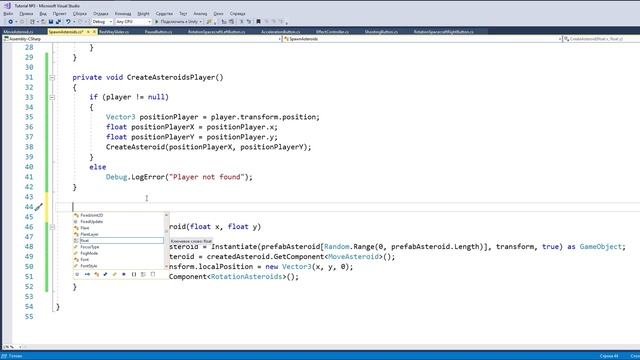Screen dimensions: 640x360
Task: Open the Assembly-CSharp project dropdown
Action: pyautogui.click(x=142, y=39)
